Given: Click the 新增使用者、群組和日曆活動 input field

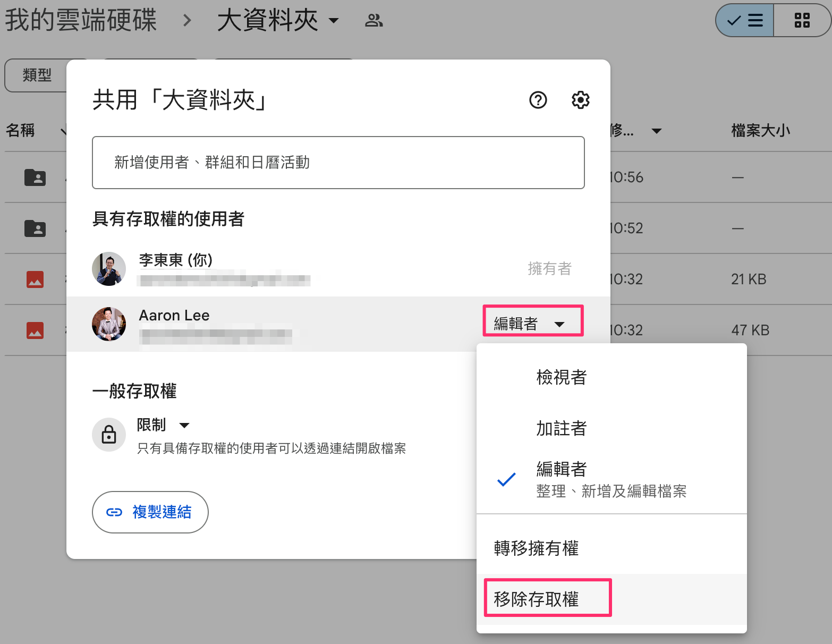Looking at the screenshot, I should (x=338, y=163).
